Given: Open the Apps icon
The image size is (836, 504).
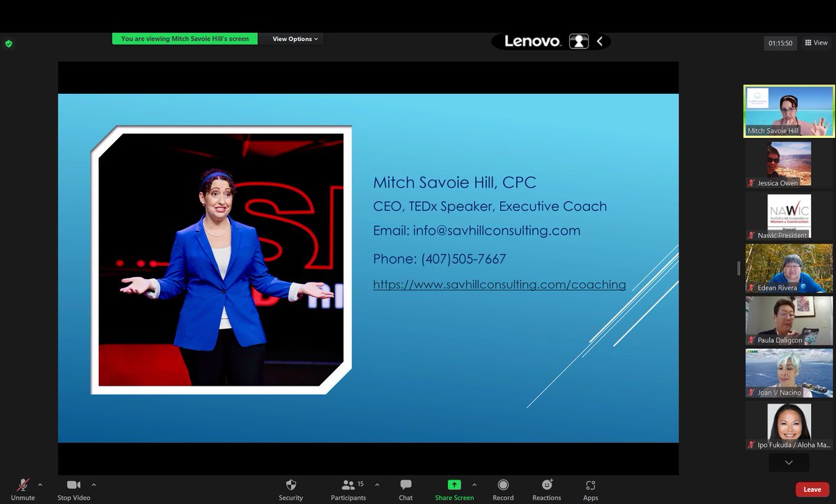Looking at the screenshot, I should [591, 485].
